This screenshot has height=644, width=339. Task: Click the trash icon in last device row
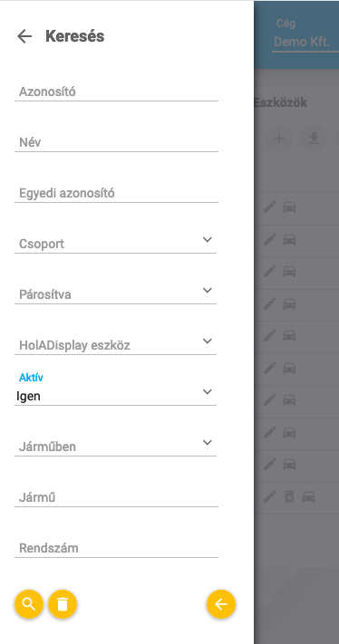click(289, 497)
